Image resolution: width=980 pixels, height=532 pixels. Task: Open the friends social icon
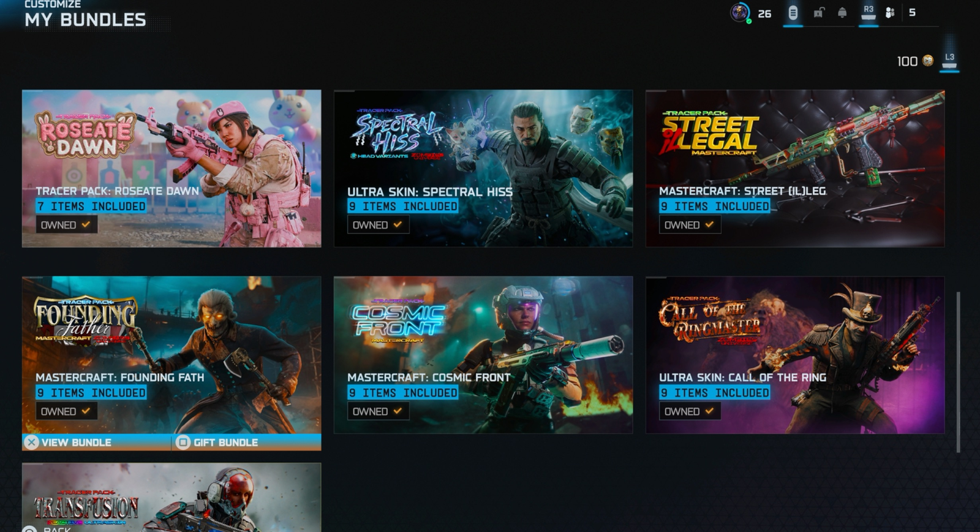(x=890, y=12)
